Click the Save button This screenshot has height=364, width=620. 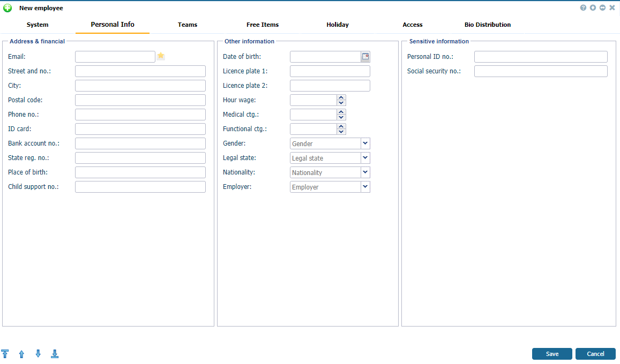[x=552, y=354]
